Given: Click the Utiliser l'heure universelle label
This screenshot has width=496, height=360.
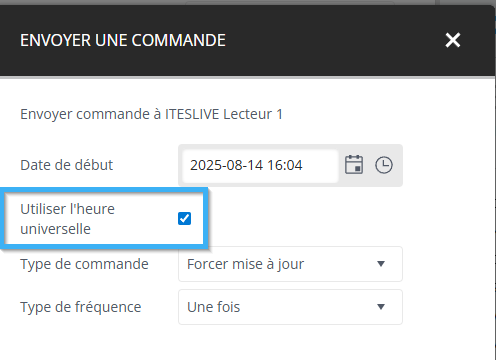Looking at the screenshot, I should (67, 219).
